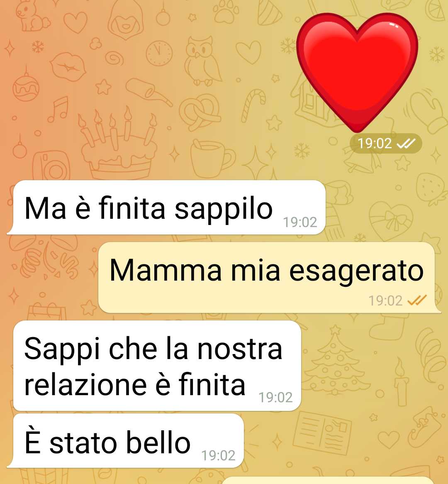
Task: Tap the word "sappilo" in the first message
Action: [x=224, y=209]
